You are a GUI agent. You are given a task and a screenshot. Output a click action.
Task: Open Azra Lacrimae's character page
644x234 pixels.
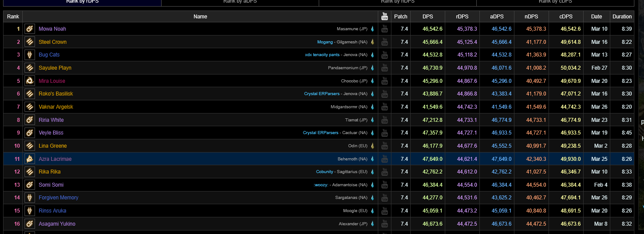55,159
